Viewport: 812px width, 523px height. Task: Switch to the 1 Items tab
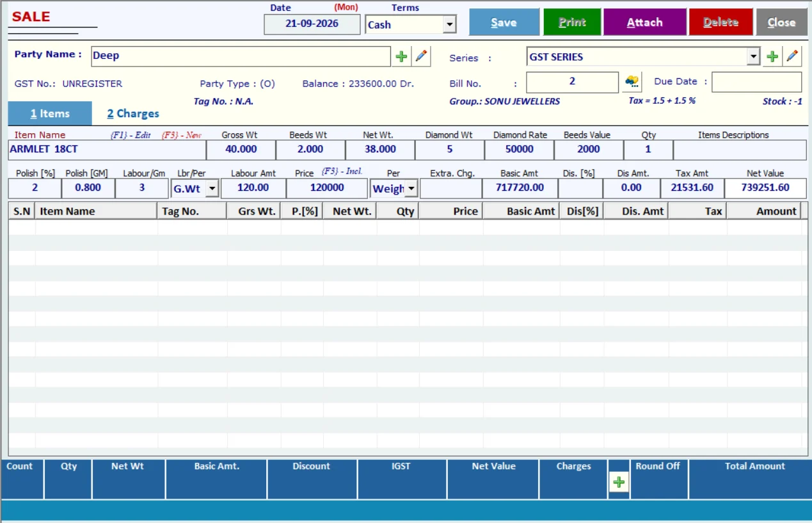[x=50, y=113]
